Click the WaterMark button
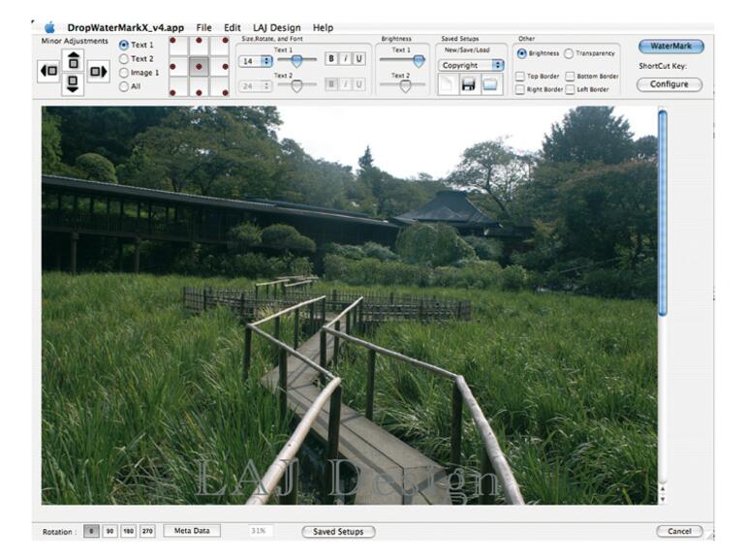 click(x=670, y=47)
